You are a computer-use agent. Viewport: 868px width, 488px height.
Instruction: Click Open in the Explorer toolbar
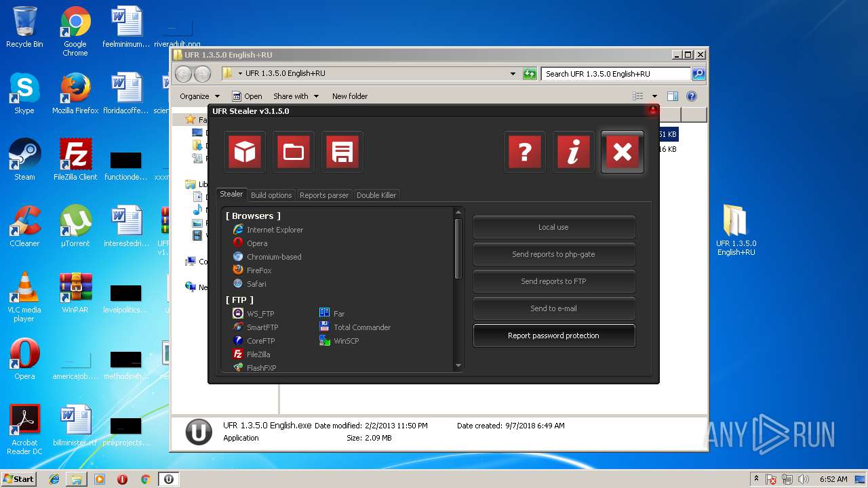[x=247, y=96]
